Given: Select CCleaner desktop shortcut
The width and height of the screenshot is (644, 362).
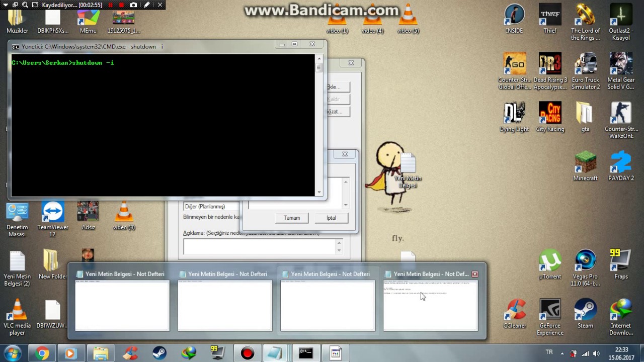Looking at the screenshot, I should tap(515, 314).
